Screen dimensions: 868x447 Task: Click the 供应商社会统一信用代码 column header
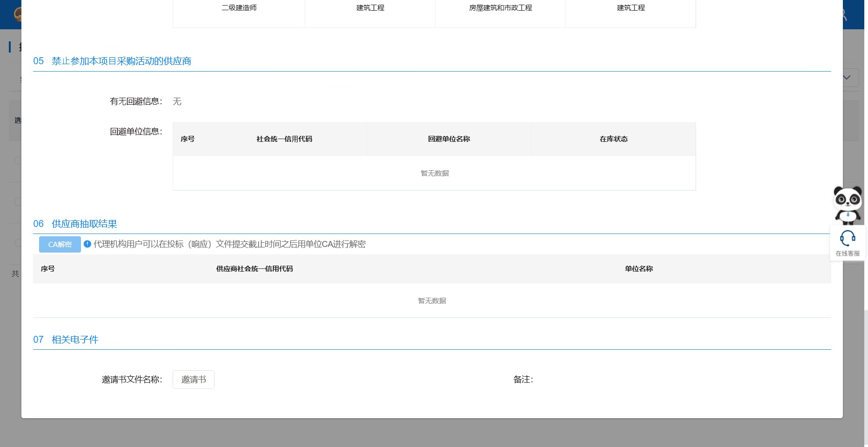254,269
